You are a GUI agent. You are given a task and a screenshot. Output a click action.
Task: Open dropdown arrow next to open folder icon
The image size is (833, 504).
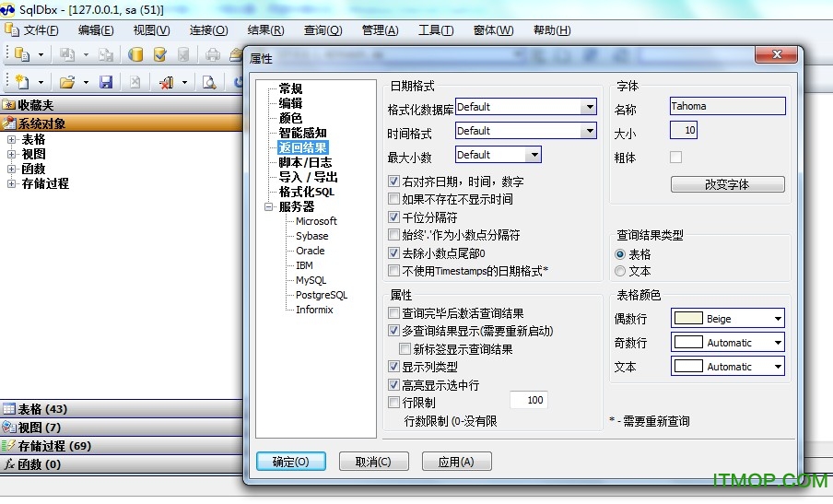(86, 82)
